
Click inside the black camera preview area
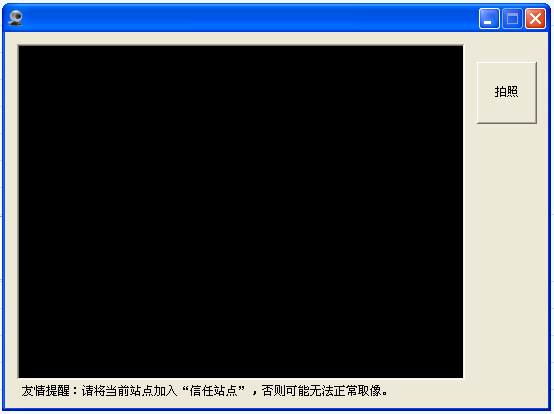tap(241, 212)
